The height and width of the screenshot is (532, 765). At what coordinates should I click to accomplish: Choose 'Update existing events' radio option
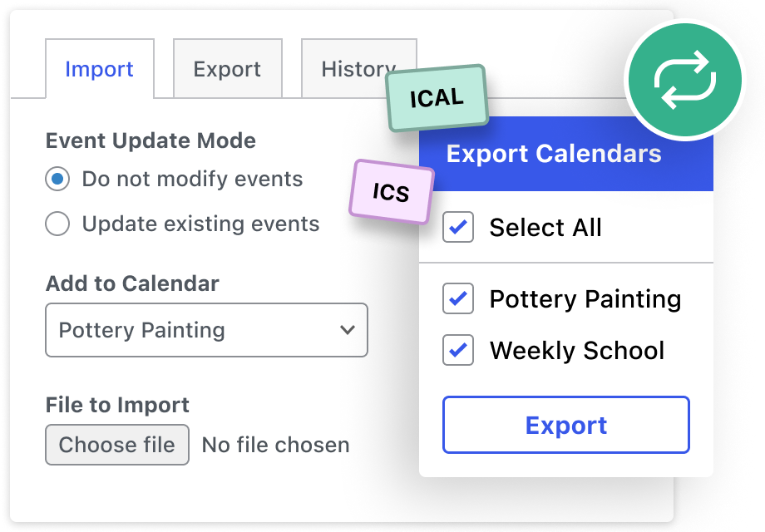(57, 224)
